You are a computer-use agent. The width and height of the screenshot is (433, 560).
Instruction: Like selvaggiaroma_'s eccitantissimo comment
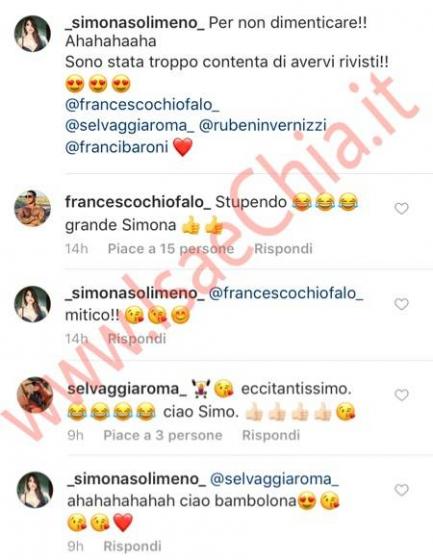tap(401, 395)
